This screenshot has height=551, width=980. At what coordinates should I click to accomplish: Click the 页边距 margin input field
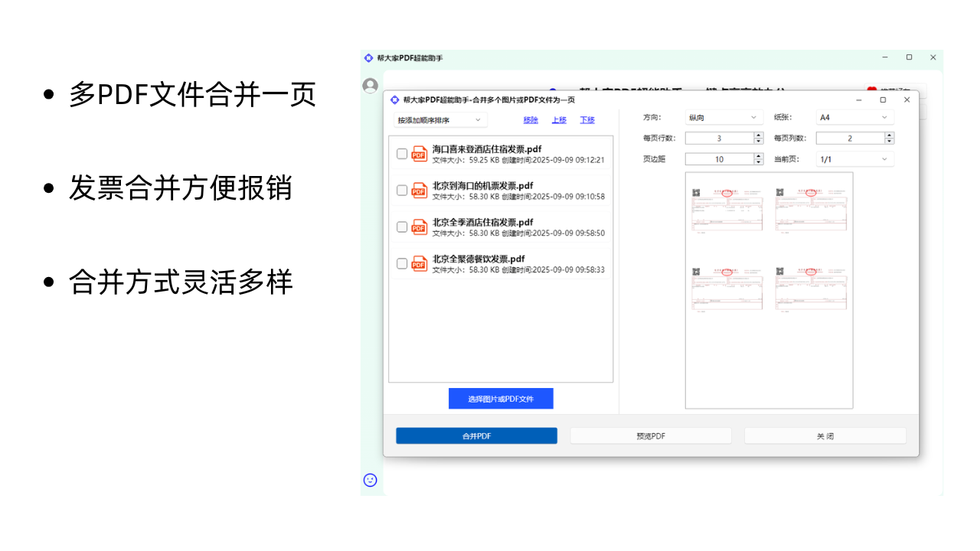click(720, 158)
